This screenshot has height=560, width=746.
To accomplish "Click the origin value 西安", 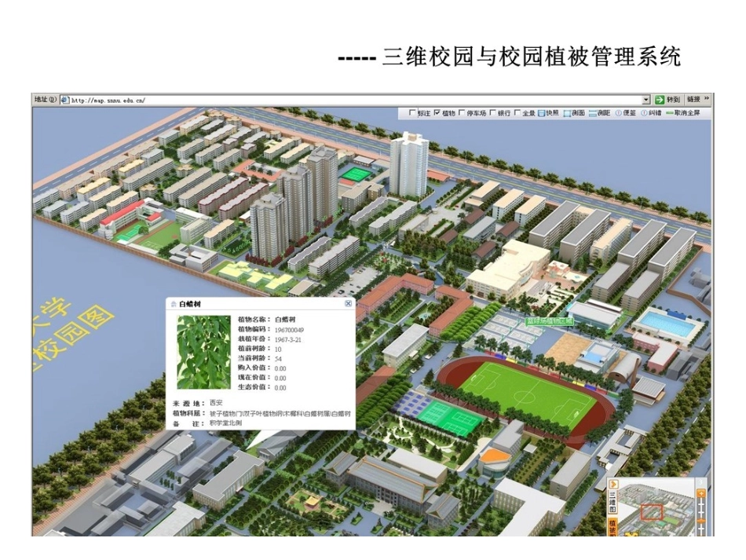I will click(216, 402).
